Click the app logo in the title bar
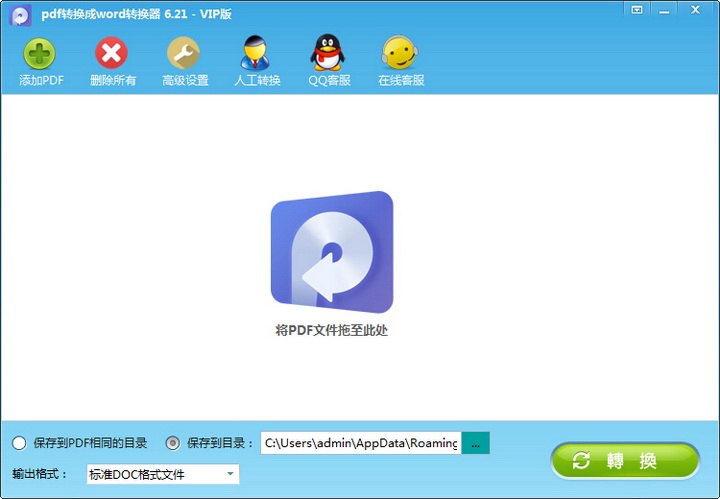The image size is (720, 499). [x=20, y=15]
